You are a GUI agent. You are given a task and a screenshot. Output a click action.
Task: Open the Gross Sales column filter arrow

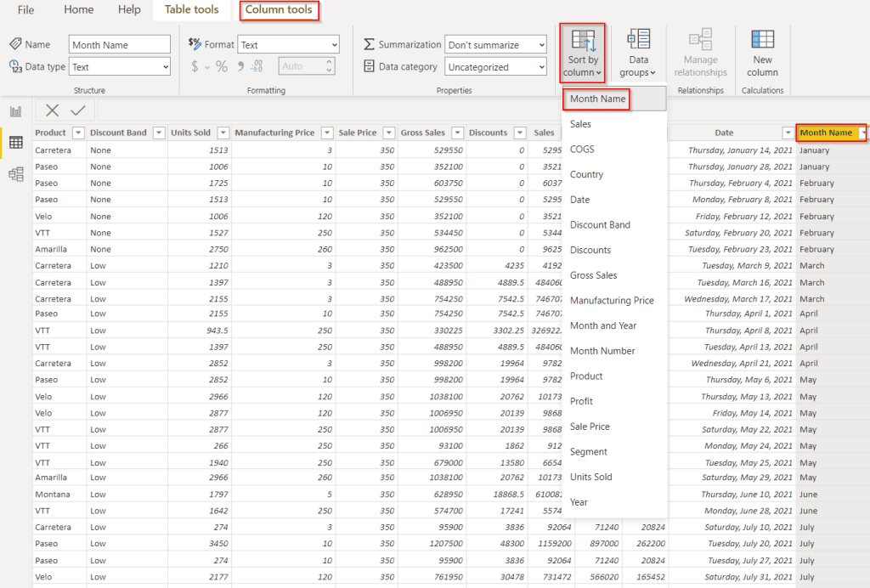(458, 133)
